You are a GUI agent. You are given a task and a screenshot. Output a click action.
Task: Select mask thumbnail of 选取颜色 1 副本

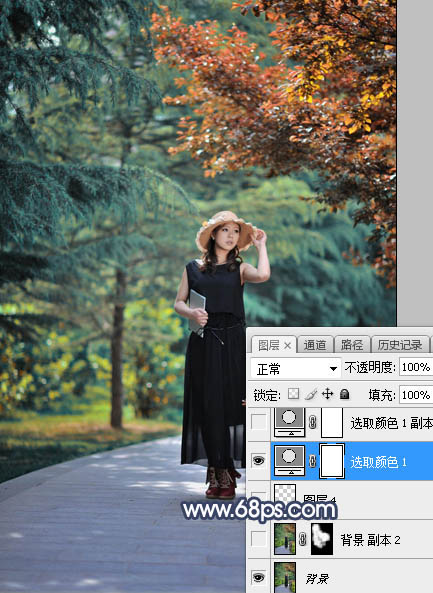[332, 422]
